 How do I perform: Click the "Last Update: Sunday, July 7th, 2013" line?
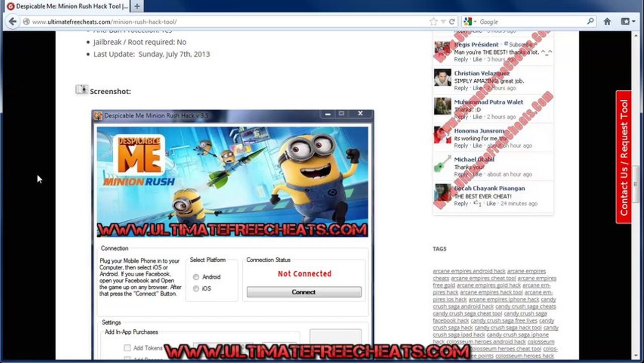pos(152,54)
